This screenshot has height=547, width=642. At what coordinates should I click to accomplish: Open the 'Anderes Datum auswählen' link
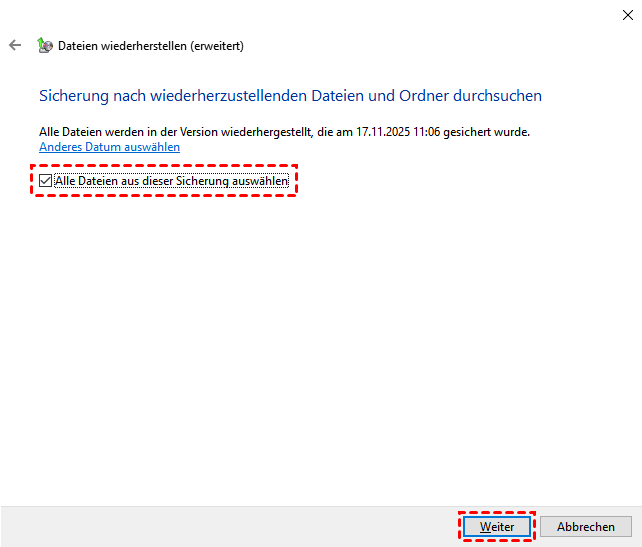click(x=109, y=147)
